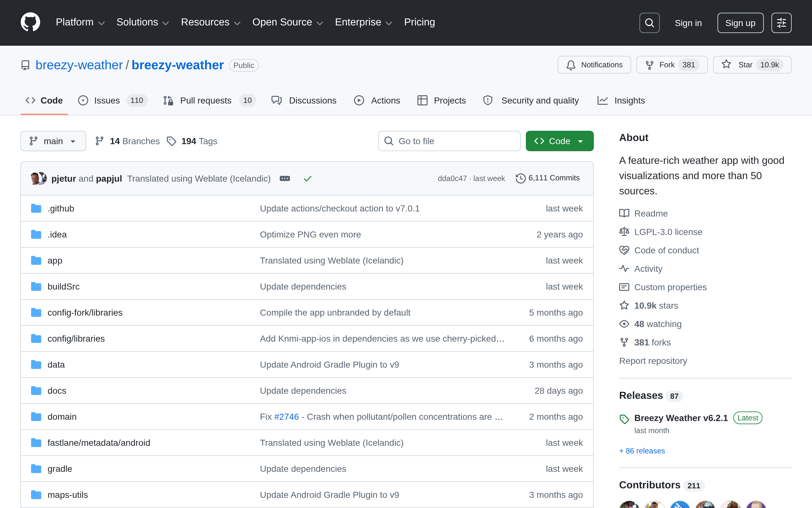
Task: Expand commit message with ellipsis button
Action: (285, 178)
